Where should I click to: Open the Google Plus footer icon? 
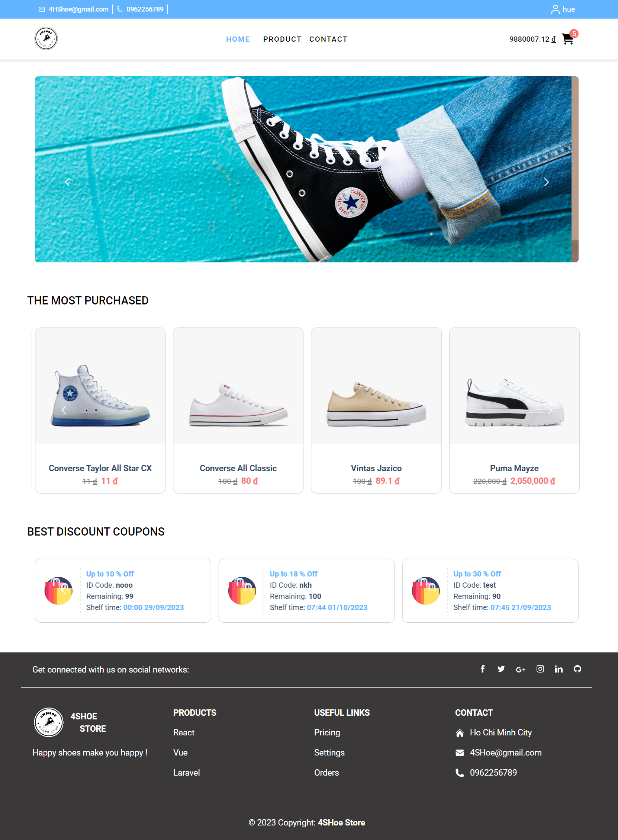tap(521, 669)
